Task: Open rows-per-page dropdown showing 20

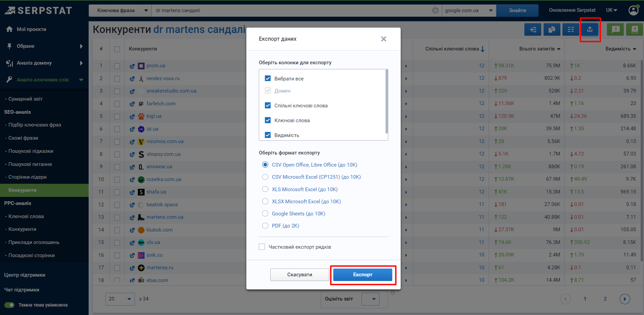Action: [x=120, y=299]
